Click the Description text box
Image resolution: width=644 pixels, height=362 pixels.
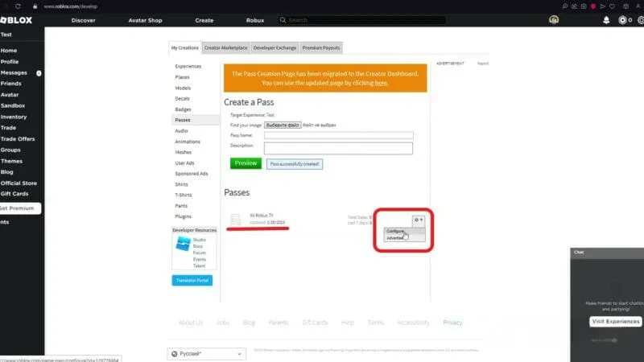click(338, 148)
